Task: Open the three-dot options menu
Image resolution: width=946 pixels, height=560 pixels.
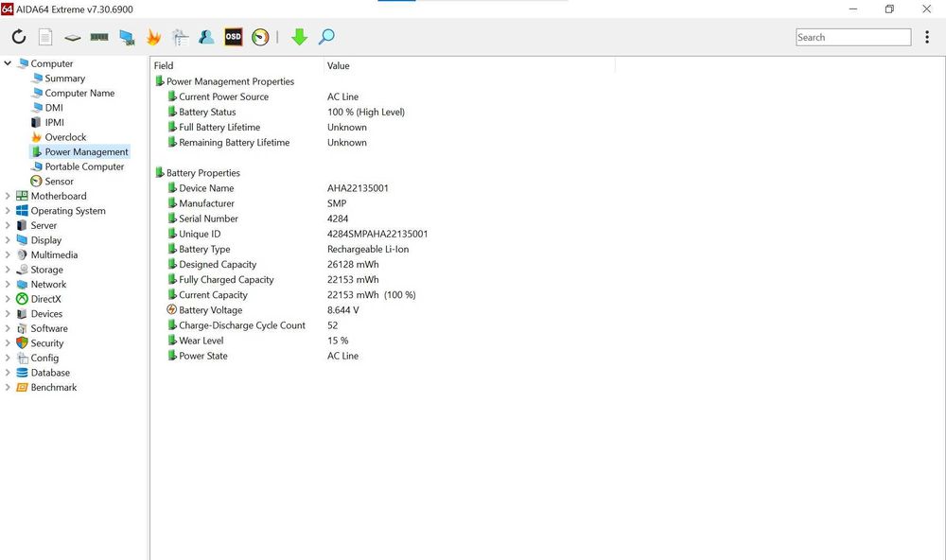Action: pos(927,38)
